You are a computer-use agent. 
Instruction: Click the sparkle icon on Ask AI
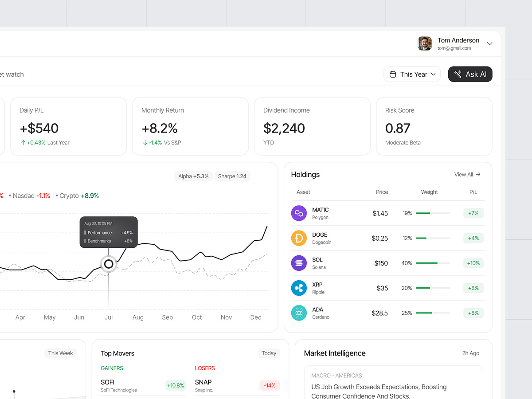pyautogui.click(x=458, y=74)
